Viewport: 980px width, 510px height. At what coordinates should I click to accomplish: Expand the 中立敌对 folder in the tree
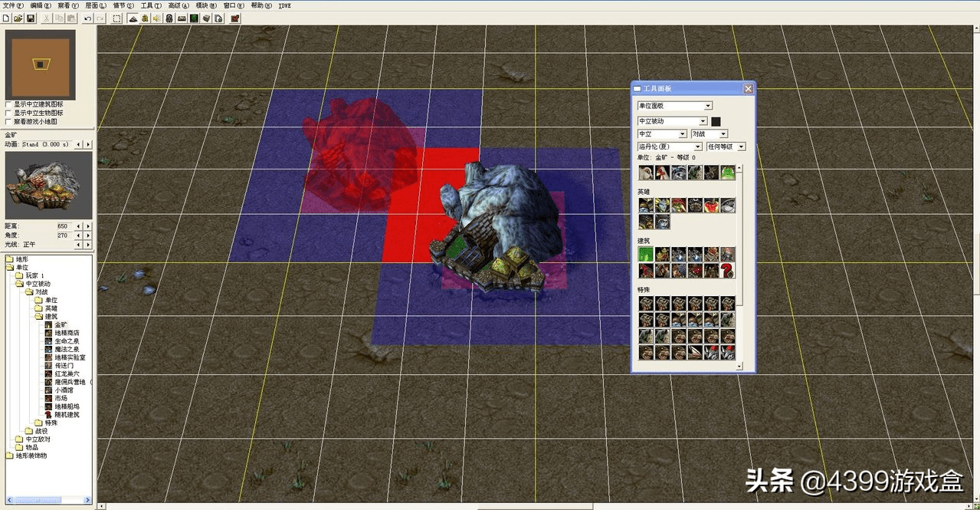coord(19,439)
